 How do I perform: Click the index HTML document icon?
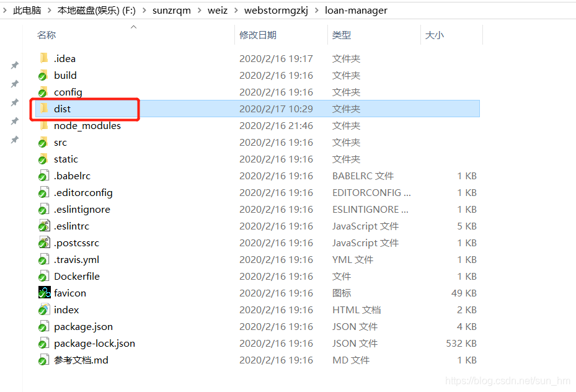coord(44,310)
